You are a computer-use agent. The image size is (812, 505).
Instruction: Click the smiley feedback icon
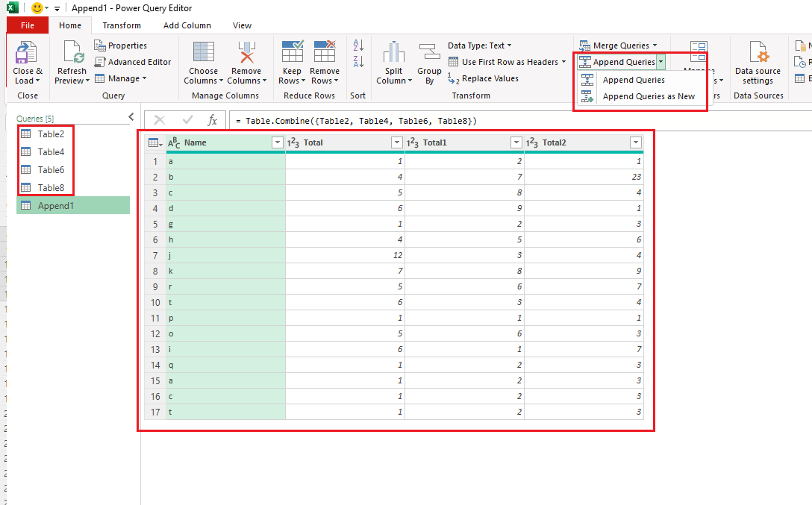tap(37, 7)
